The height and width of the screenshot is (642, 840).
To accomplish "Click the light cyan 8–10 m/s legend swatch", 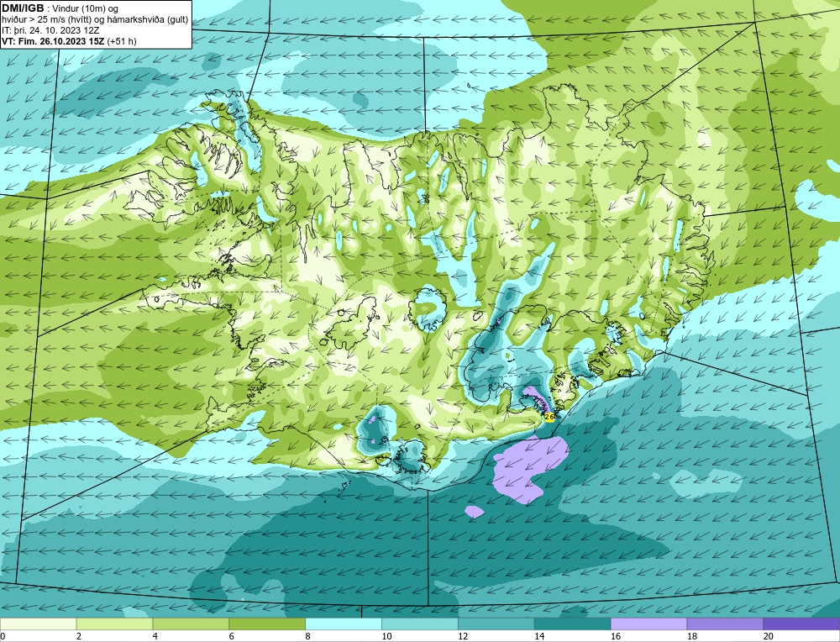I will click(x=344, y=624).
